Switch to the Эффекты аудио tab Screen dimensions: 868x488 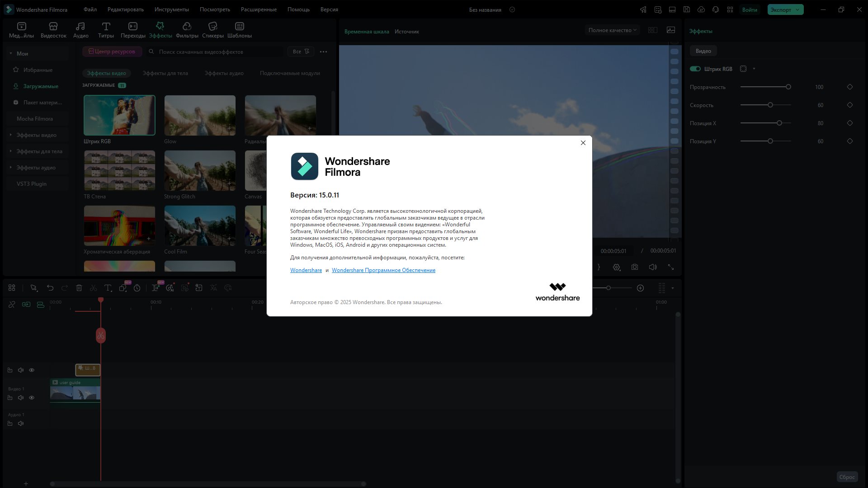[224, 73]
